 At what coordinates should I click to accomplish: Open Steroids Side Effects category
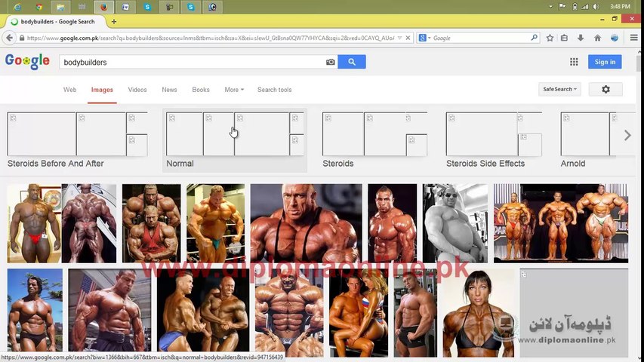pyautogui.click(x=494, y=140)
